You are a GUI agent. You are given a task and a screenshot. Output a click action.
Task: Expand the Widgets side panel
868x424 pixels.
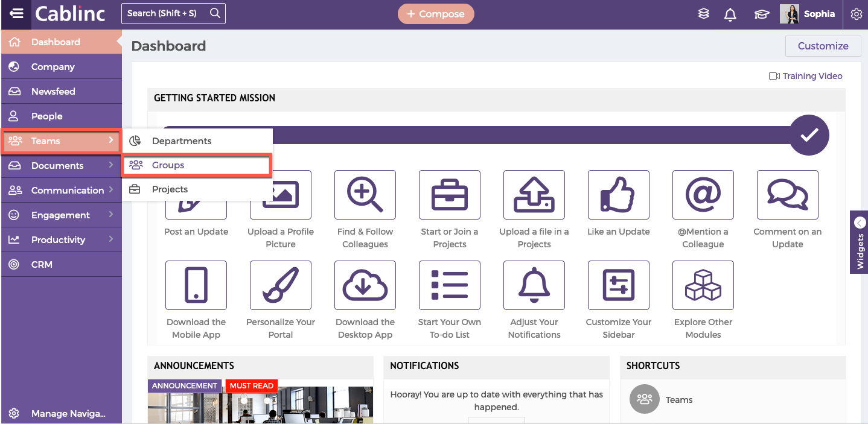(860, 242)
